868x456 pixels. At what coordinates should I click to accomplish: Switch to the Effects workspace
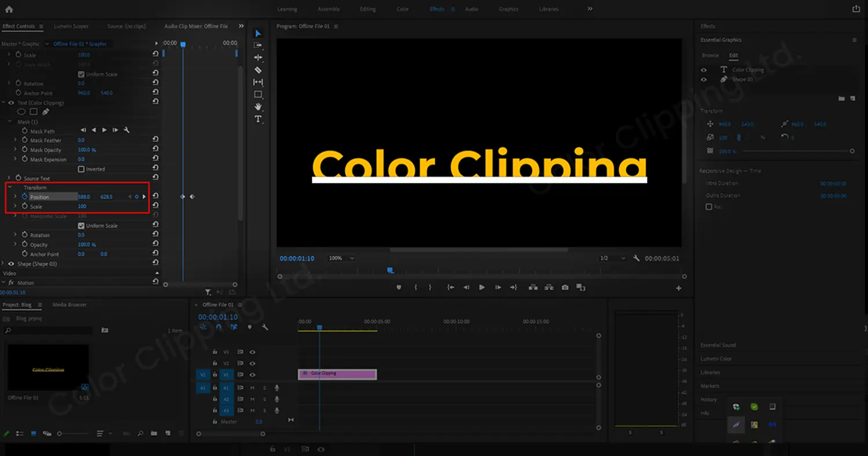[x=438, y=9]
